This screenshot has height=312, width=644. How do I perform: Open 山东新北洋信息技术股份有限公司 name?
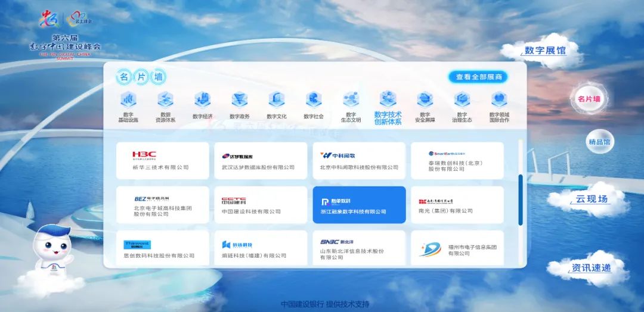[352, 254]
